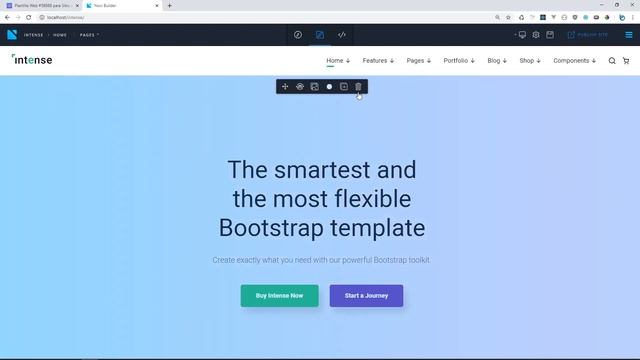Screen dimensions: 640x360
Task: Expand the Home nav dropdown
Action: 338,60
